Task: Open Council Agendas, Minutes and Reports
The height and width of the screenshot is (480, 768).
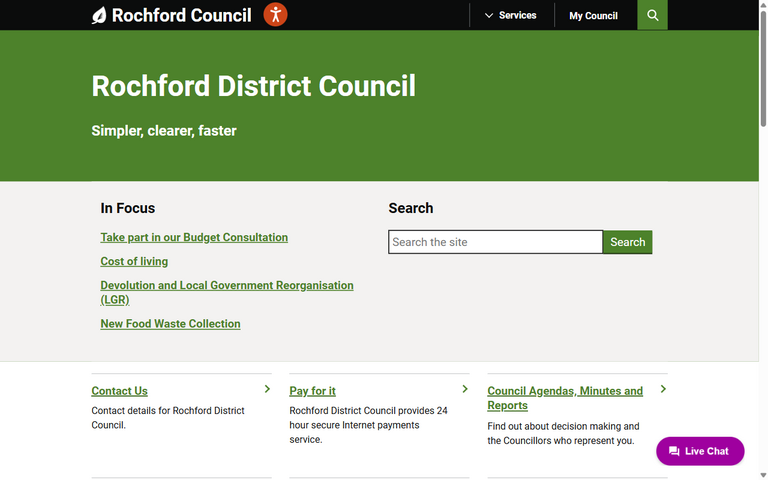Action: tap(564, 391)
